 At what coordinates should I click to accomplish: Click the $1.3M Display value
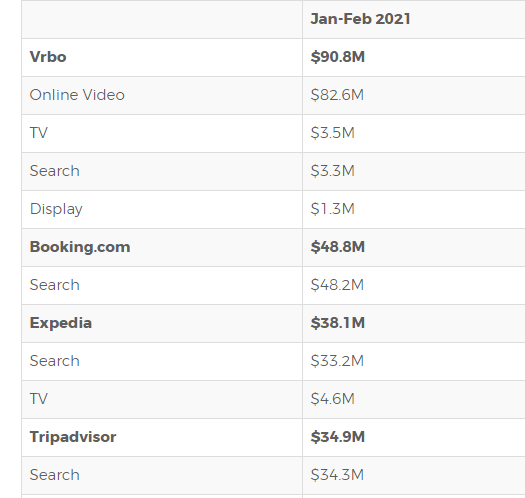click(332, 209)
